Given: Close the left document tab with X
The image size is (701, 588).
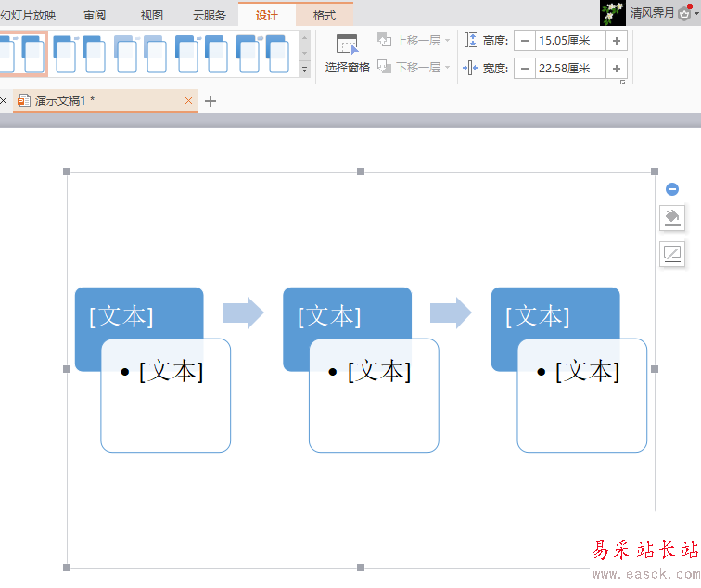Looking at the screenshot, I should tap(3, 100).
